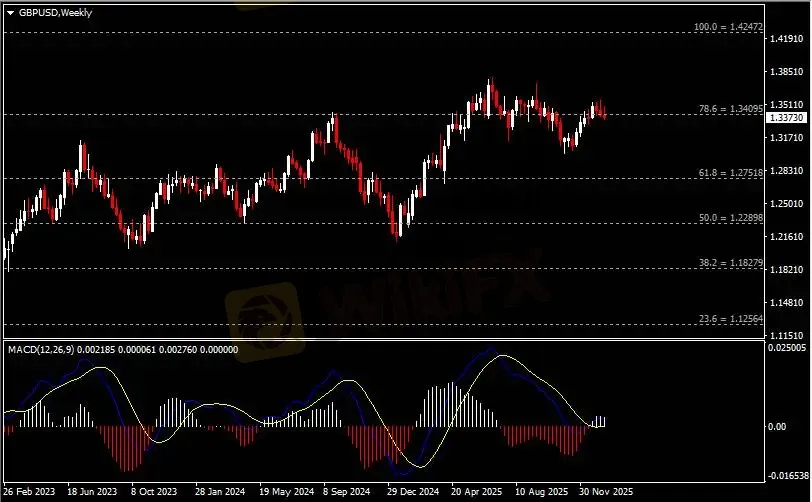Select the 1.38510 price scale label

pos(787,72)
